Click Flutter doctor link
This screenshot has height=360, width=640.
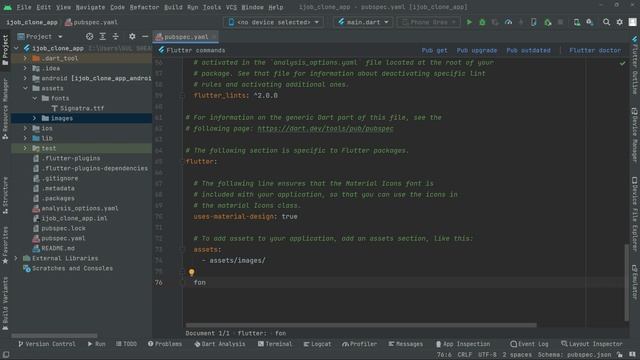pyautogui.click(x=595, y=50)
